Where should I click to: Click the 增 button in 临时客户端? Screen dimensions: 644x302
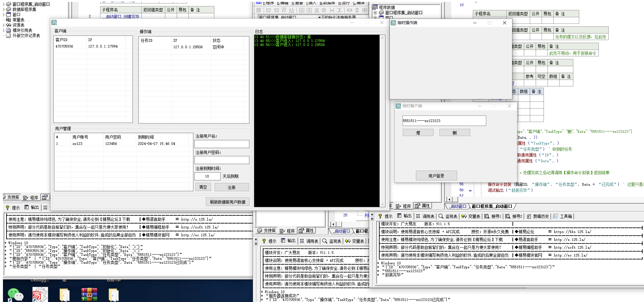point(418,133)
